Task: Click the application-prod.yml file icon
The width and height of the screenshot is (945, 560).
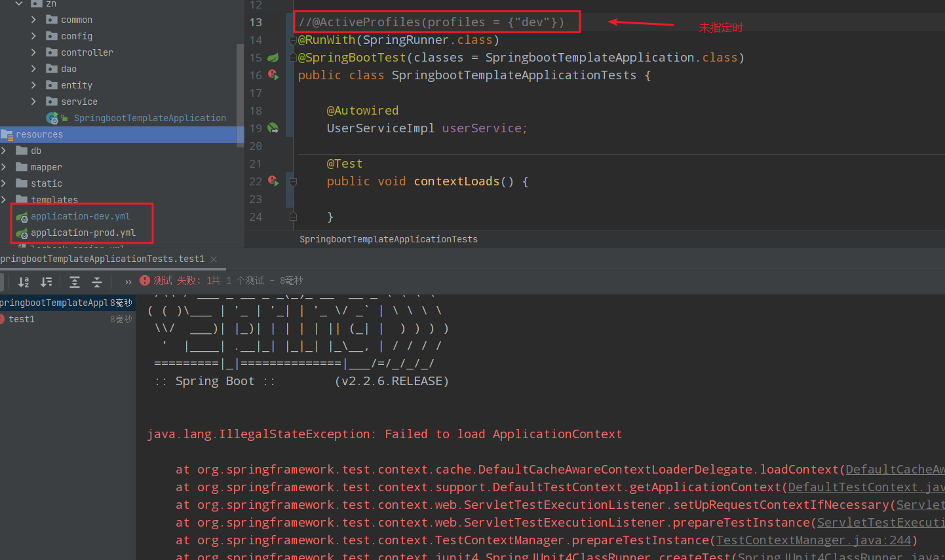Action: coord(22,233)
